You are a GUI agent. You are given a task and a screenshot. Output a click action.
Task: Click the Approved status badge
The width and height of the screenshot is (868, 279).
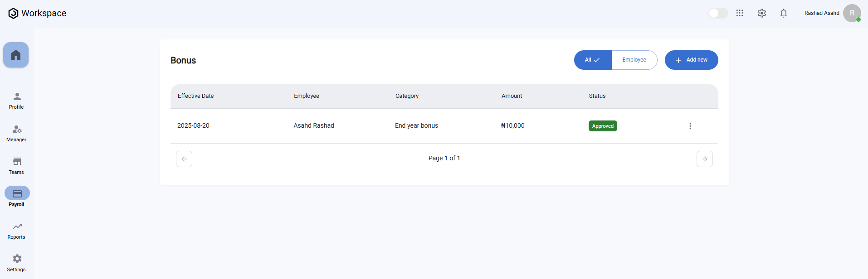tap(603, 126)
